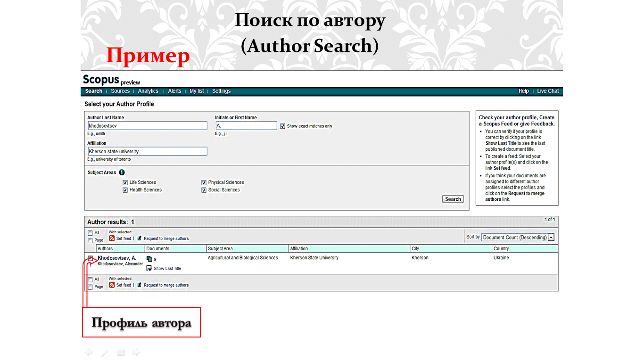
Task: Click the Affiliation column header
Action: point(349,248)
